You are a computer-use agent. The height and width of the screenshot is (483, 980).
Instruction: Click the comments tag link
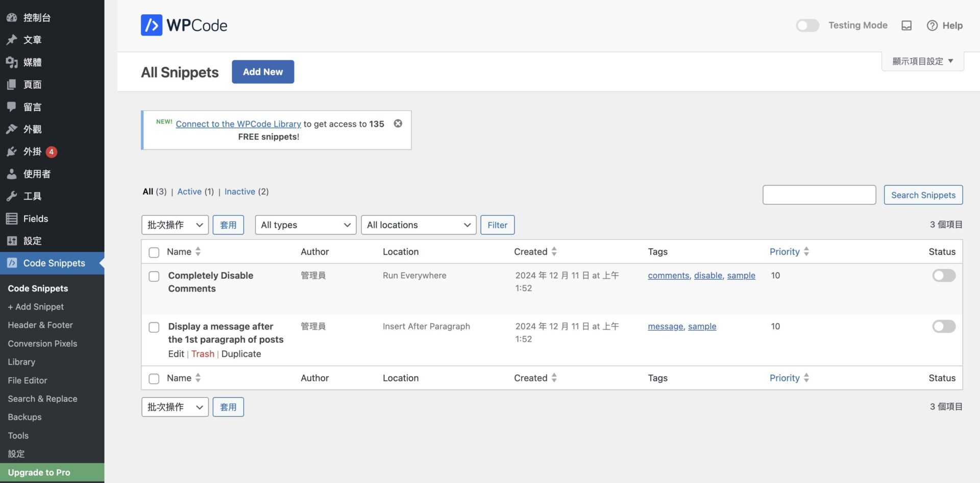coord(669,275)
